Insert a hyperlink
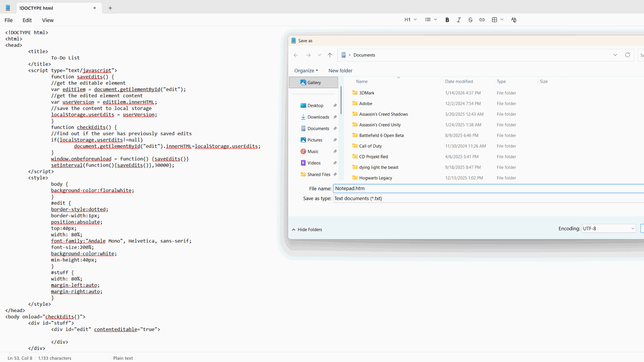This screenshot has height=362, width=644. pos(482,19)
